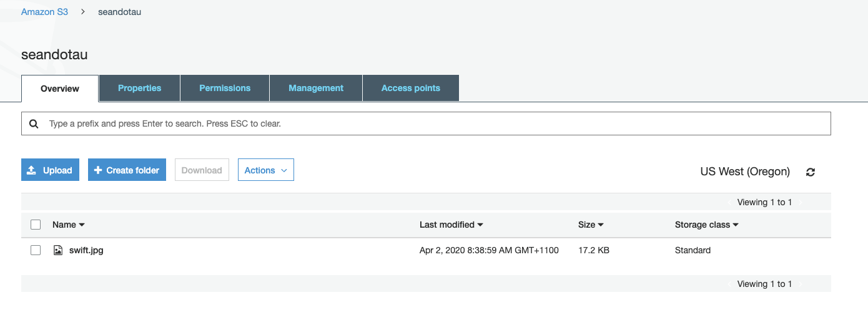Click the plus icon on Create folder
The width and height of the screenshot is (868, 320).
(x=97, y=170)
